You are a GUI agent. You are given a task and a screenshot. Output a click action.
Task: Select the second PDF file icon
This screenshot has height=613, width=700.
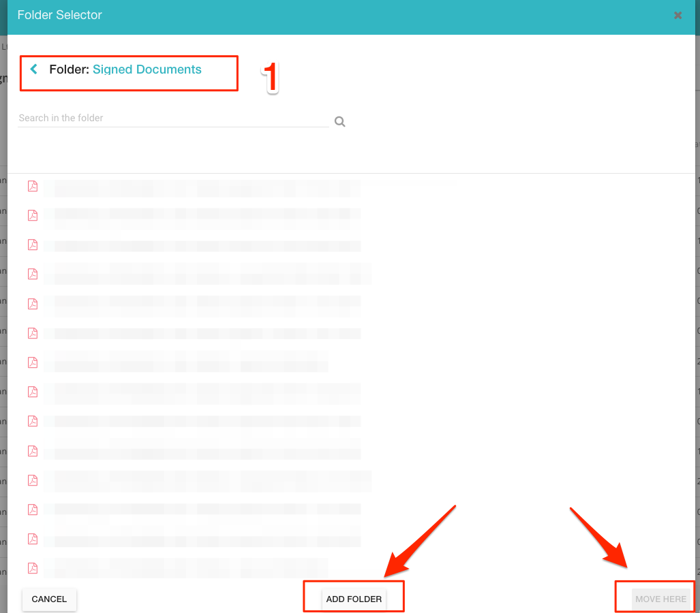(32, 215)
